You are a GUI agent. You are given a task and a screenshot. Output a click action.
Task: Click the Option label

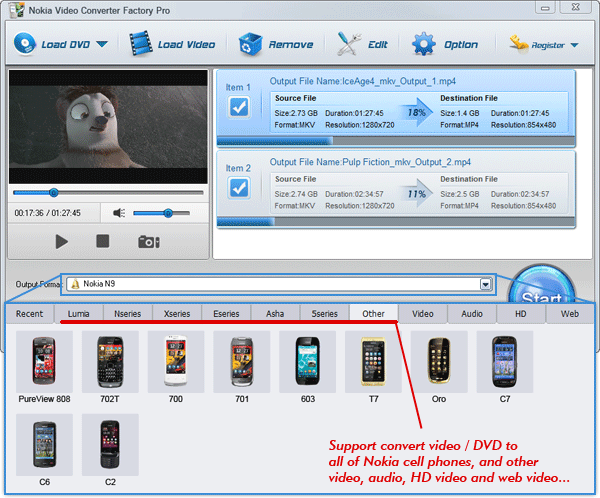pos(461,45)
